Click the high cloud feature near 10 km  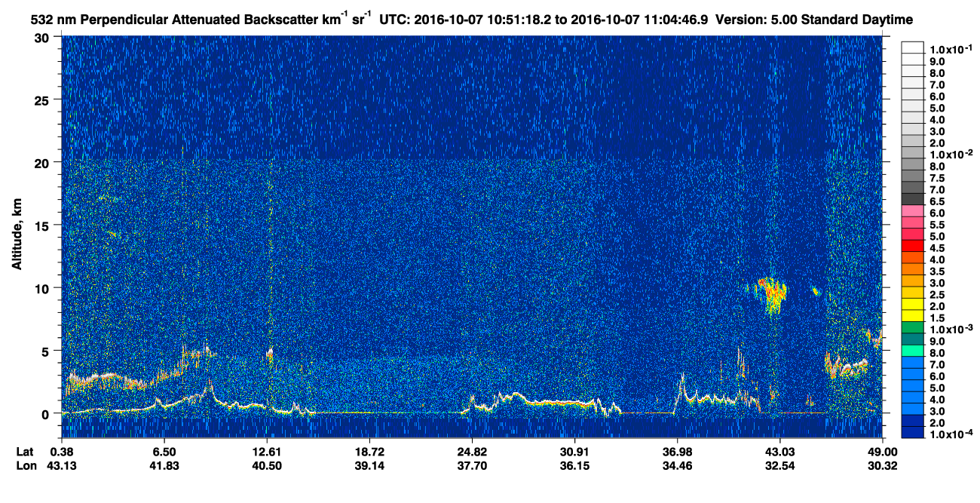[x=772, y=293]
